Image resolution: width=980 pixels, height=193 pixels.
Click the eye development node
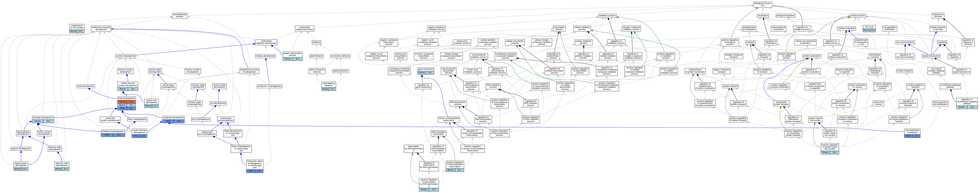[x=218, y=103]
